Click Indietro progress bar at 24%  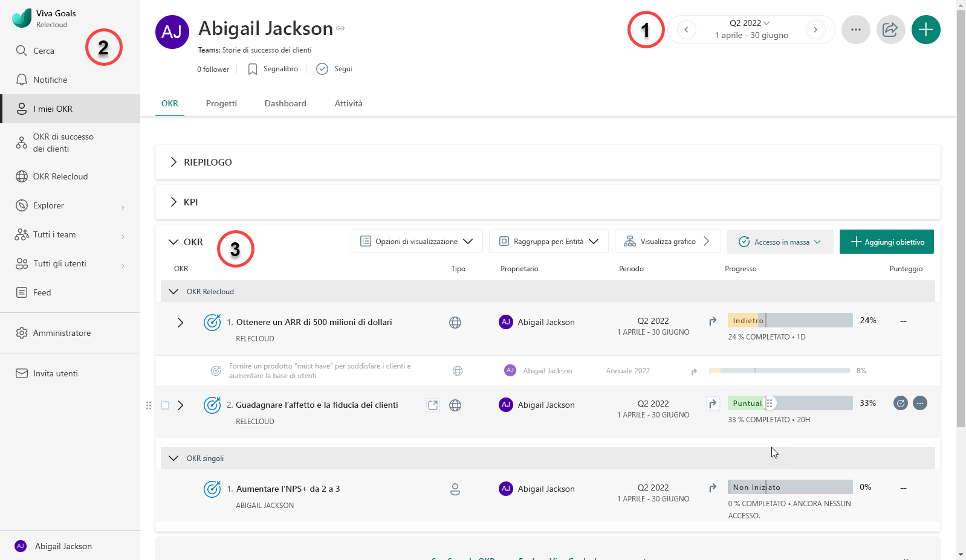pos(790,320)
